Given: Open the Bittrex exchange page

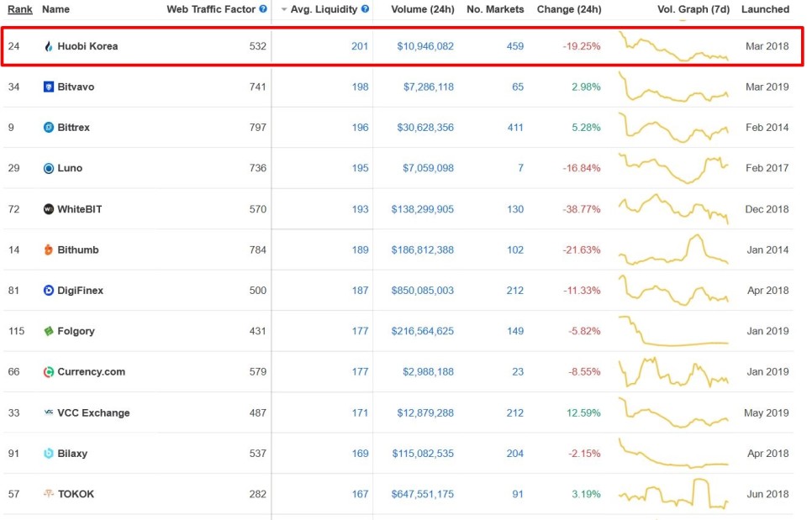Looking at the screenshot, I should click(73, 128).
